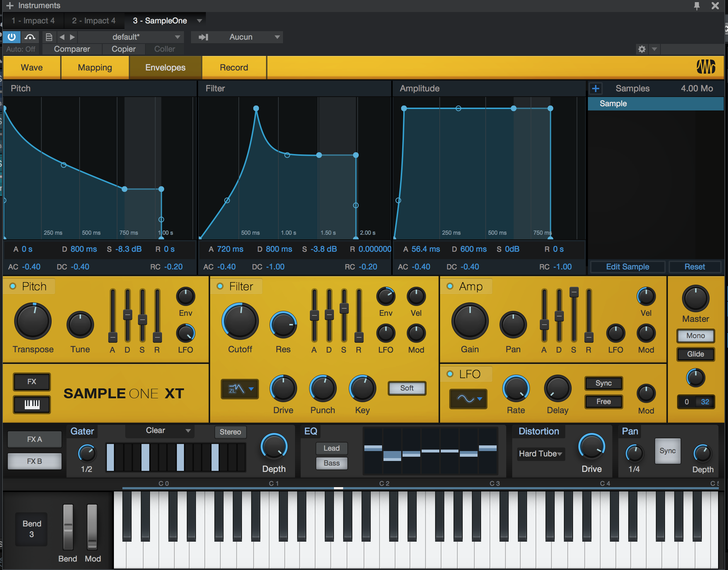728x570 pixels.
Task: Select the 2 - Impact 4 instrument tab
Action: (94, 21)
